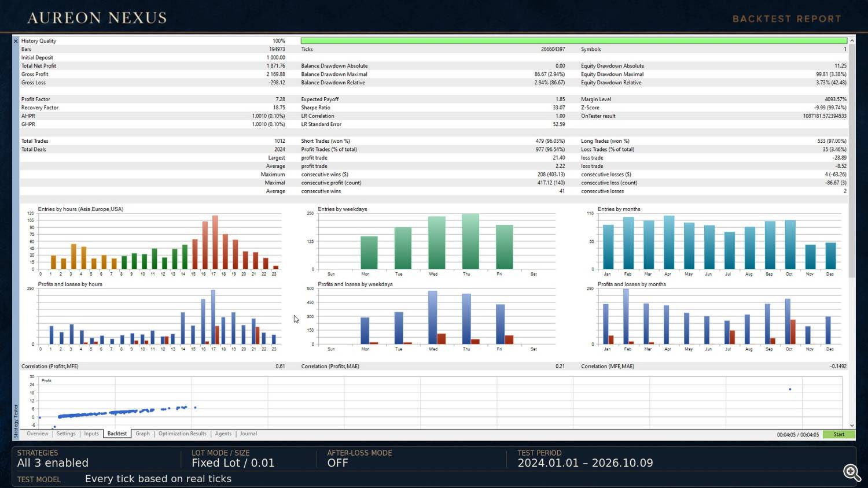Click the BACKTEST REPORT header text

(x=787, y=19)
